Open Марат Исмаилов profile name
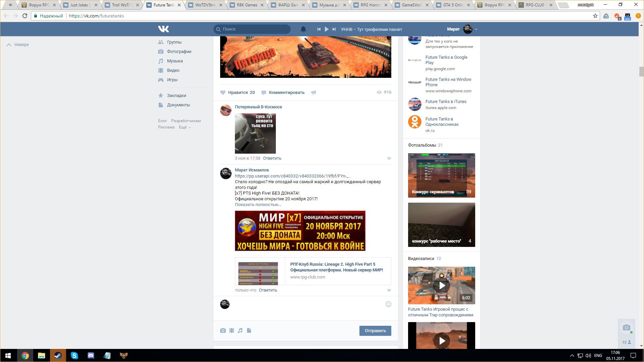644x362 pixels. pos(252,170)
